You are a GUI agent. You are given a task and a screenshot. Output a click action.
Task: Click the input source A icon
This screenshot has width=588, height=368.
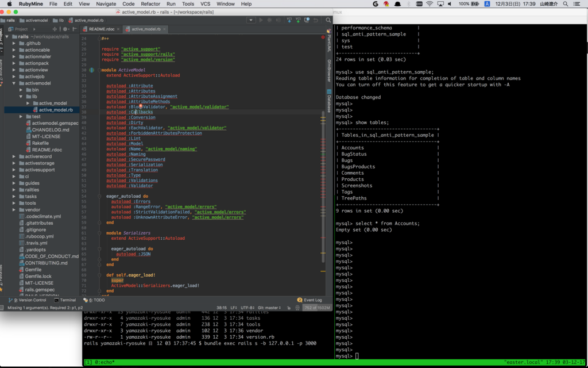(x=487, y=4)
